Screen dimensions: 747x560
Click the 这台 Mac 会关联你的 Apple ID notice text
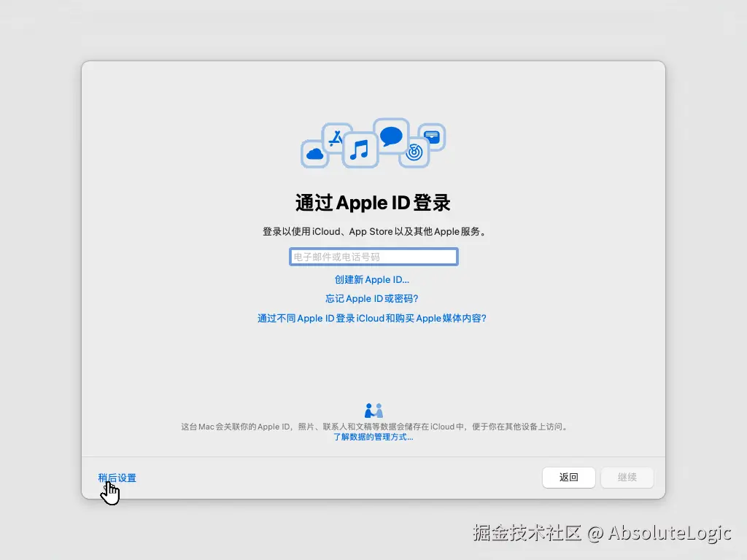[x=374, y=427]
